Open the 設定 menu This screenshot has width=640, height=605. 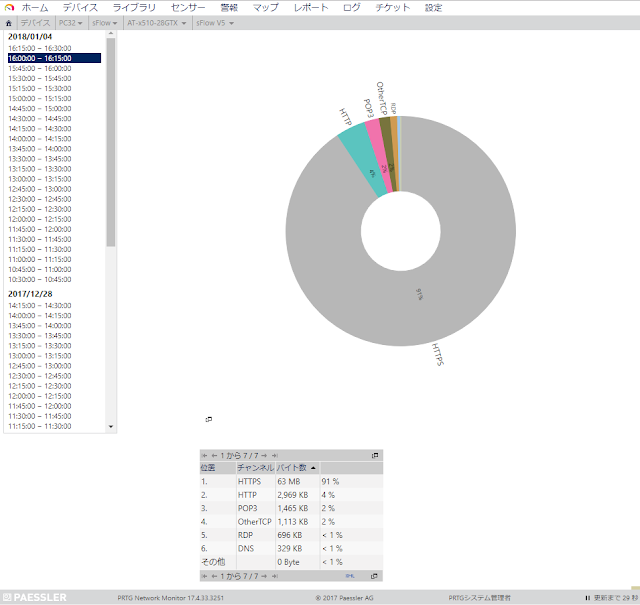[433, 7]
